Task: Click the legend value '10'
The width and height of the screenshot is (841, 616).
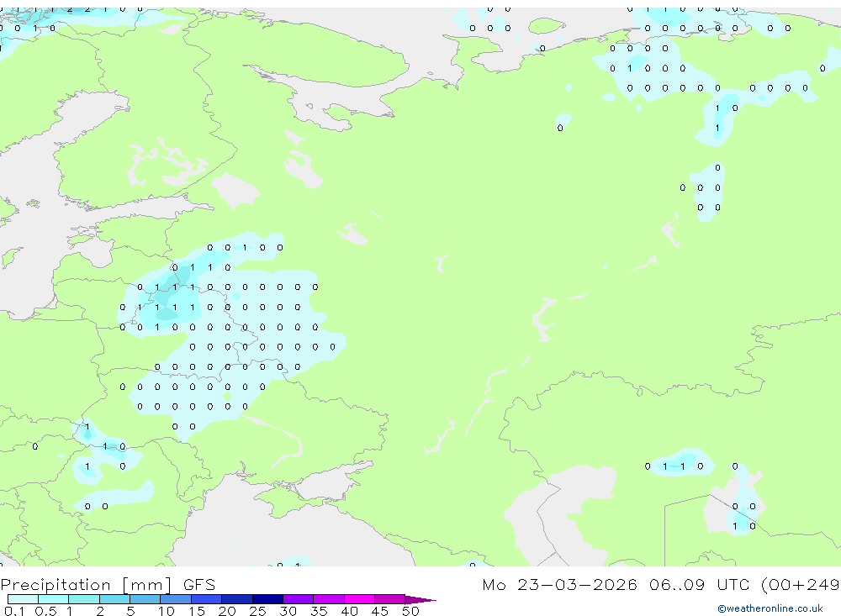Action: tap(166, 611)
